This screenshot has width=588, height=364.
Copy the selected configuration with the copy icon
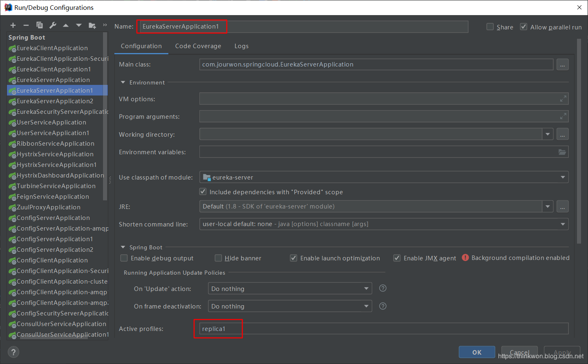[x=40, y=25]
